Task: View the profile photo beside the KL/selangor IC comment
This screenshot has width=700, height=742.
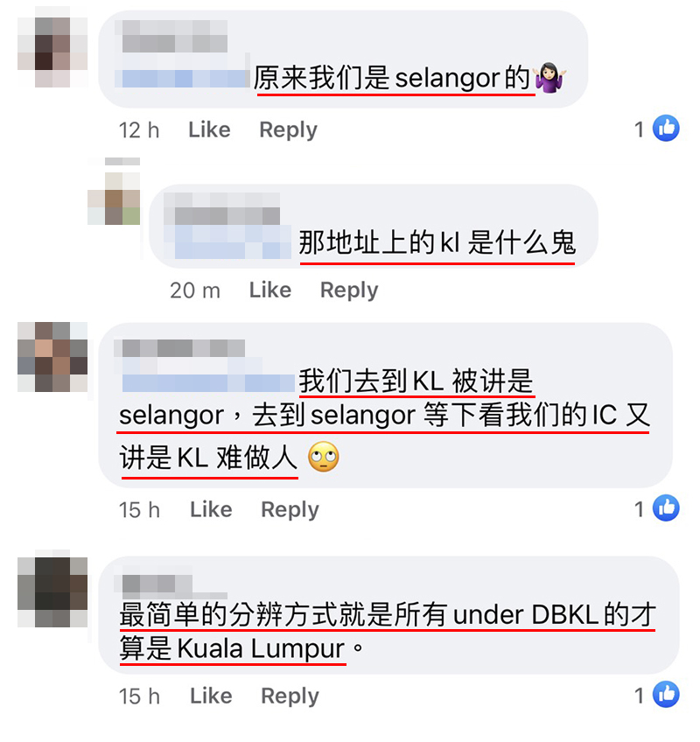Action: pyautogui.click(x=52, y=357)
